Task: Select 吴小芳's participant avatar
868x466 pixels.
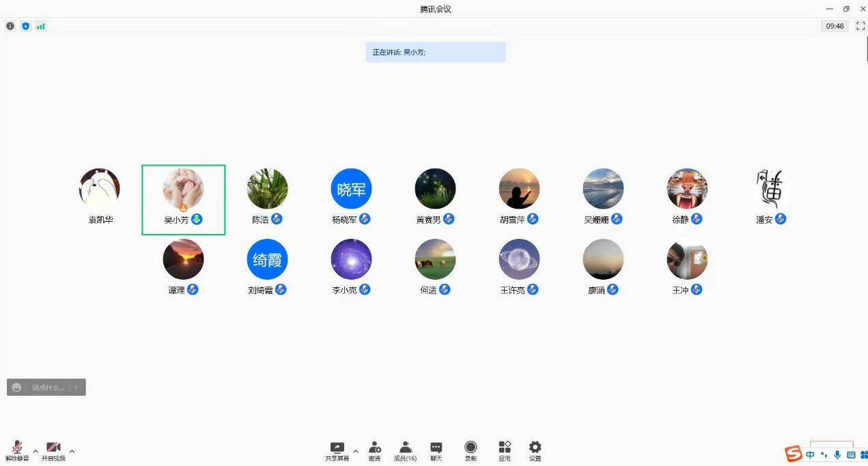Action: tap(183, 189)
